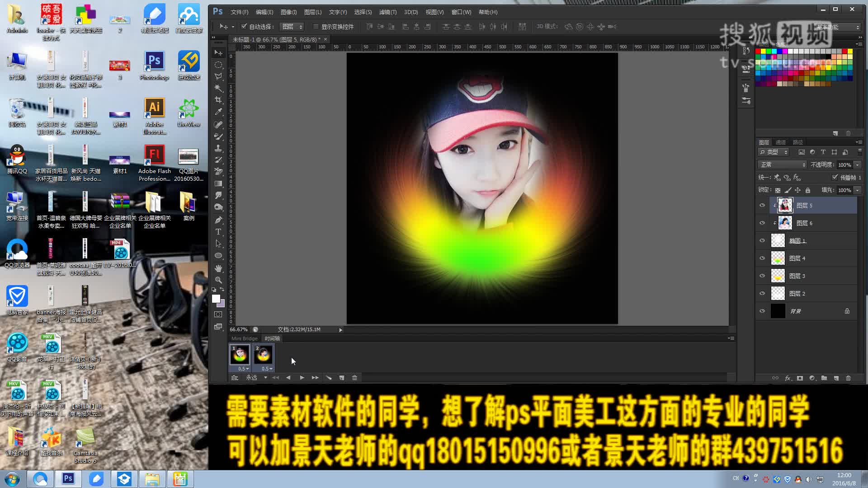
Task: Select the 图层 6 layer row
Action: coord(813,223)
